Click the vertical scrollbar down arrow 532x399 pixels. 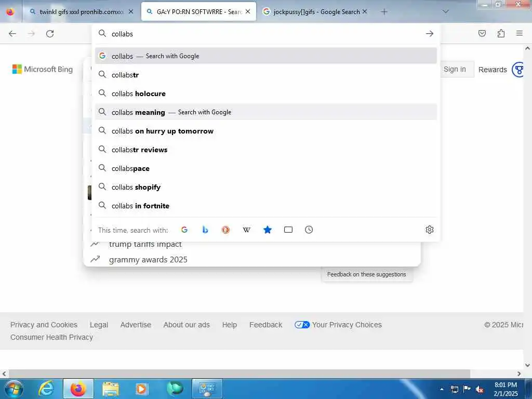527,365
